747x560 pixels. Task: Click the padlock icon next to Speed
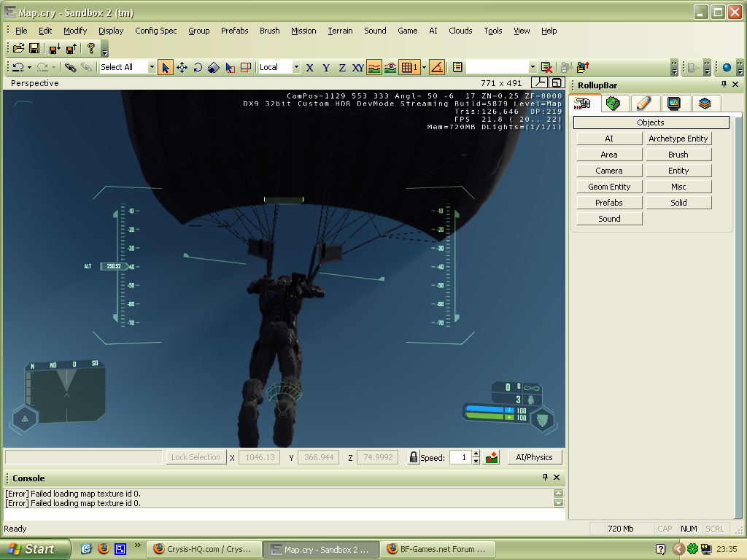click(x=414, y=457)
